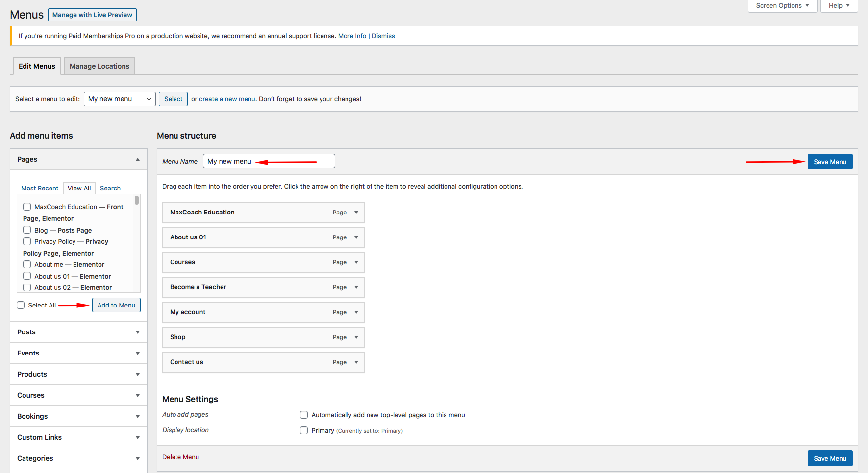Expand the About us 01 item arrow
868x473 pixels.
tap(356, 237)
